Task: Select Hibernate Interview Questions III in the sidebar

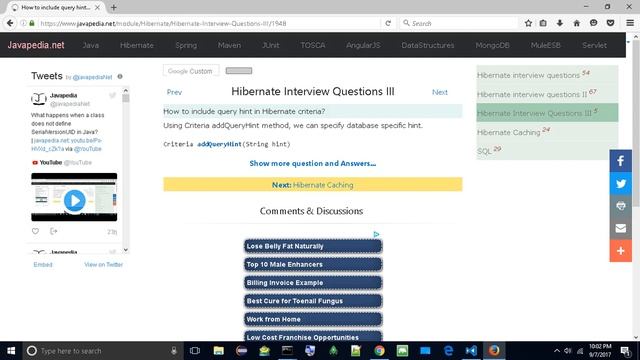Action: tap(547, 113)
